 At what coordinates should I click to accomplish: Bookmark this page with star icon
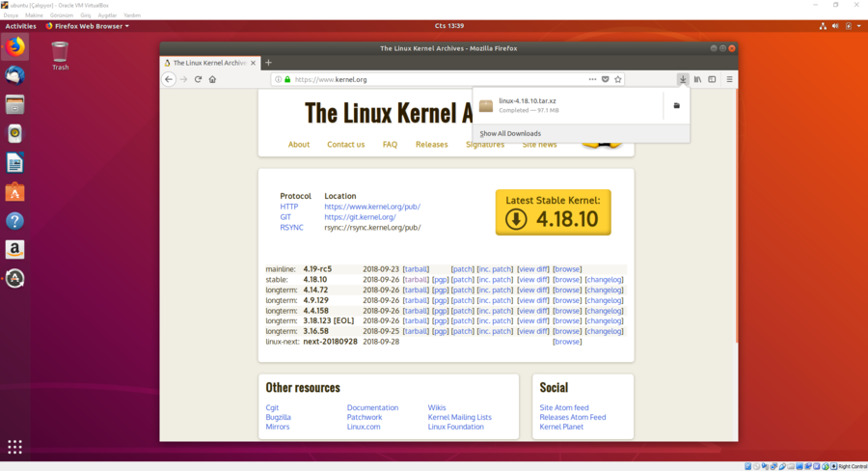click(618, 79)
